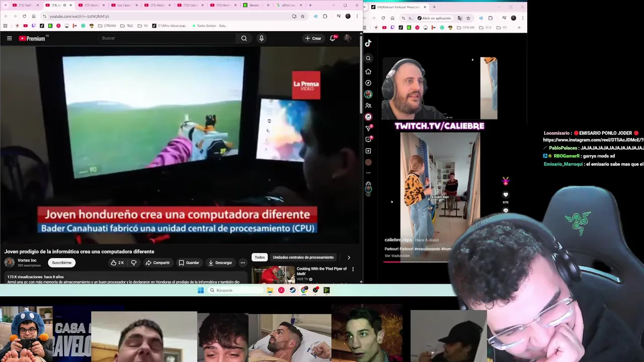This screenshot has width=644, height=362.
Task: Open more actions menu beside Descargar
Action: click(x=243, y=262)
